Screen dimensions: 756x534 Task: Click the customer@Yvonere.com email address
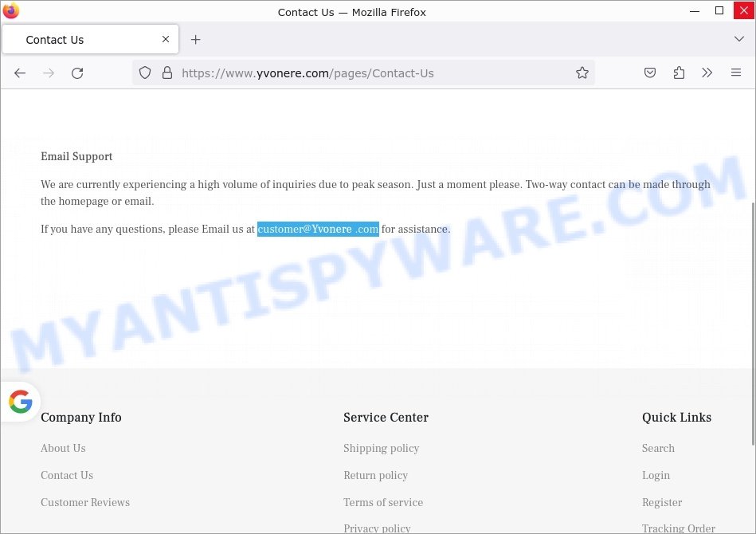(x=318, y=229)
